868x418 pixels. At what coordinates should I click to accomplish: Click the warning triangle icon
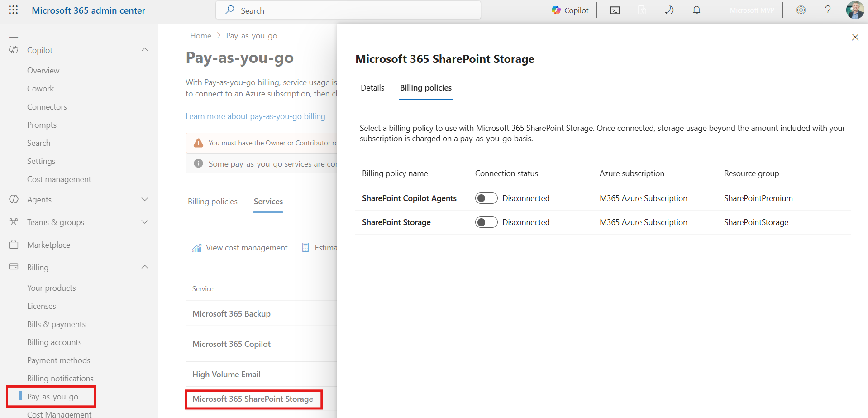tap(198, 143)
